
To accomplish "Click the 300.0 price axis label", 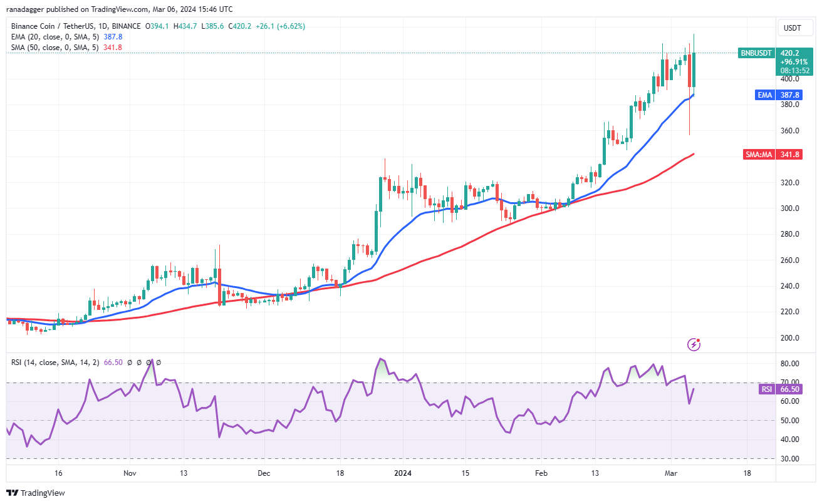I will (789, 208).
